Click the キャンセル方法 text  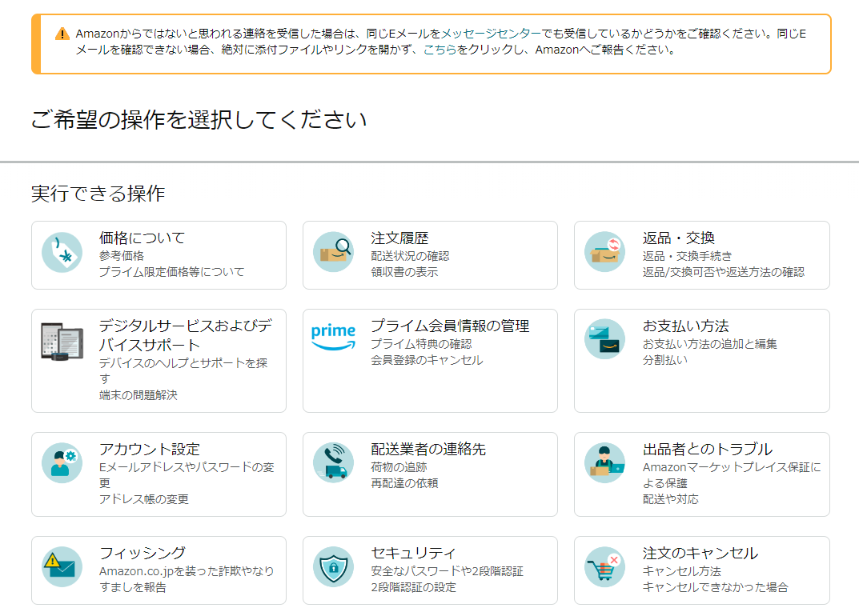pos(681,571)
